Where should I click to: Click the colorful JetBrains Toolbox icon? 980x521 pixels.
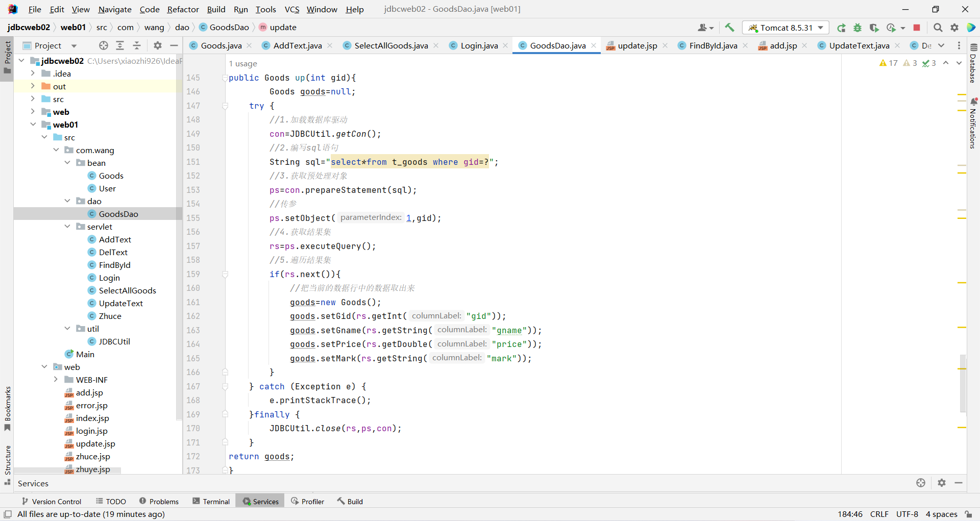971,28
